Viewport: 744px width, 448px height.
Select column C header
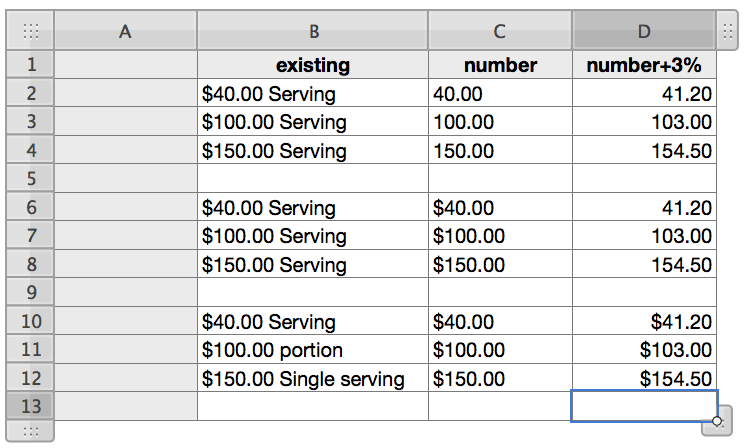point(500,31)
